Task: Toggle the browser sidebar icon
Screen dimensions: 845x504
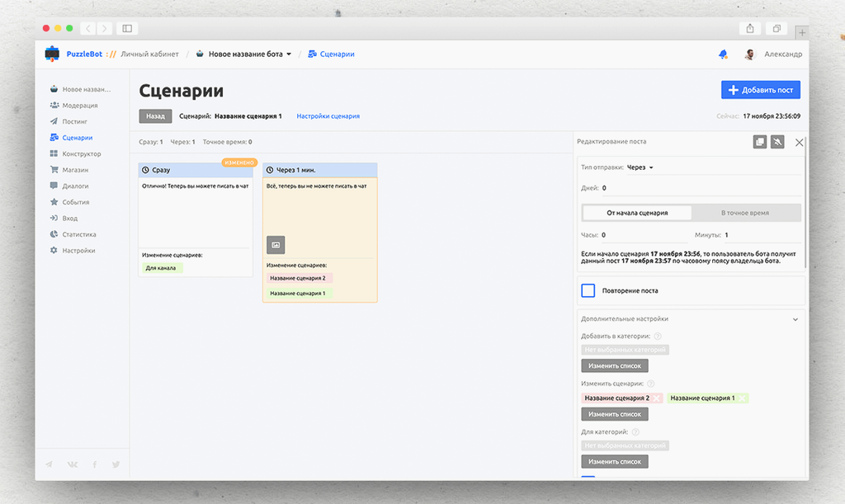Action: (127, 29)
